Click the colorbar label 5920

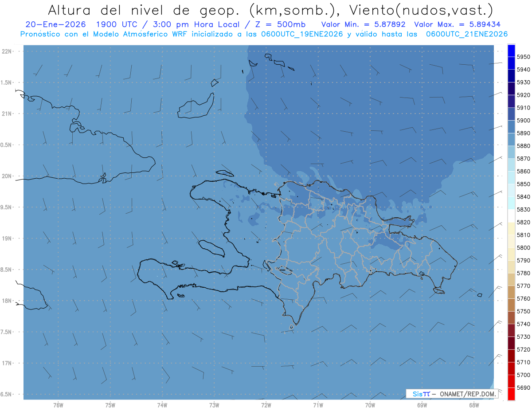coord(524,95)
